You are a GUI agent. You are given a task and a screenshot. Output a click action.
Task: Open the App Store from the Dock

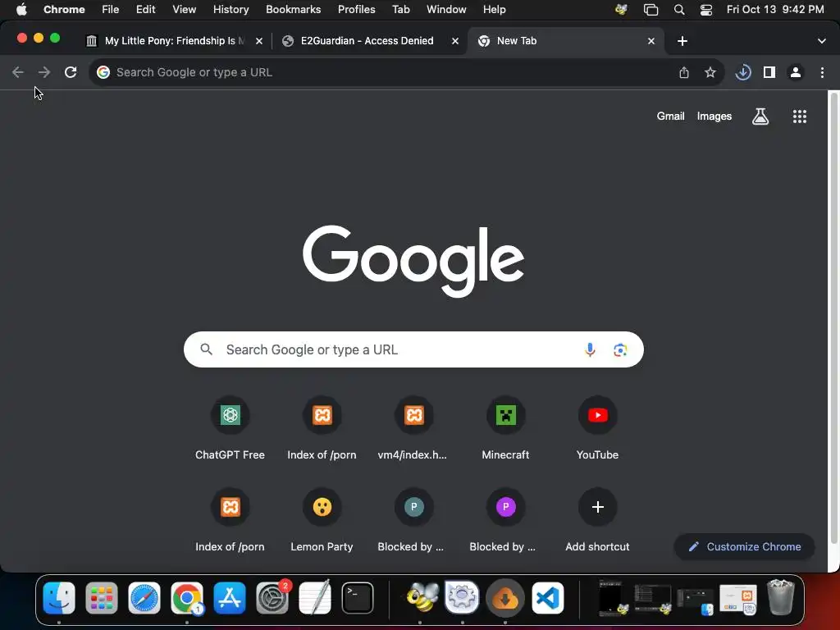(230, 598)
